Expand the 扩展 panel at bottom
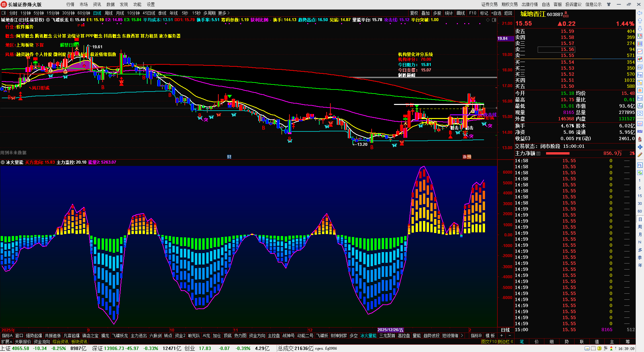 (x=7, y=342)
